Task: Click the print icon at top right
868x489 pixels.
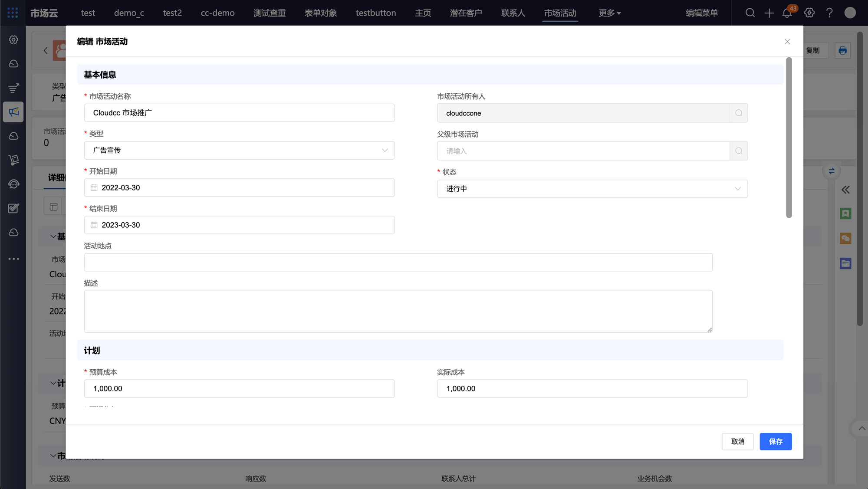Action: 842,50
